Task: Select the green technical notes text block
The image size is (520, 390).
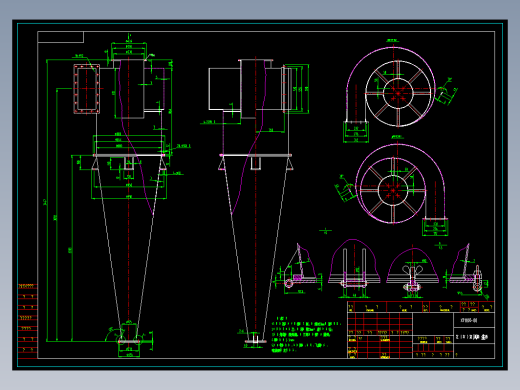Action: tap(306, 334)
